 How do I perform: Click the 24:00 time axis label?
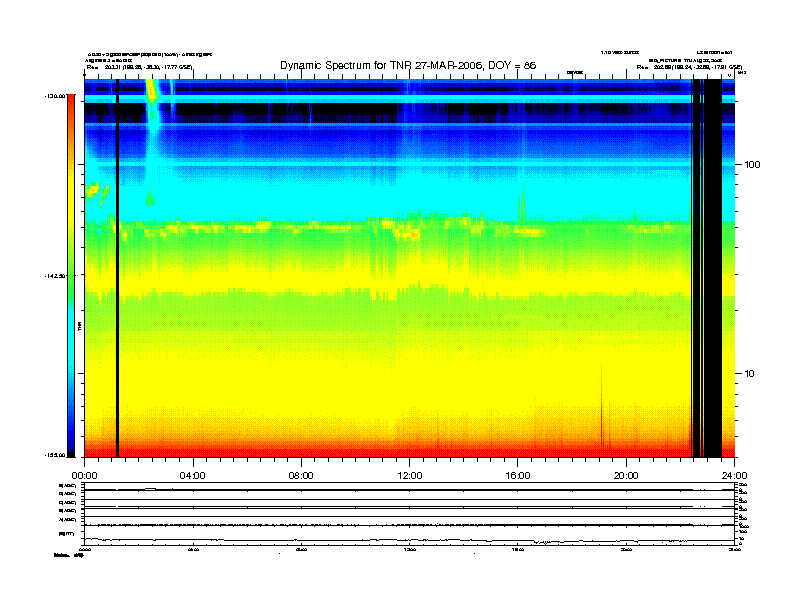pos(734,476)
